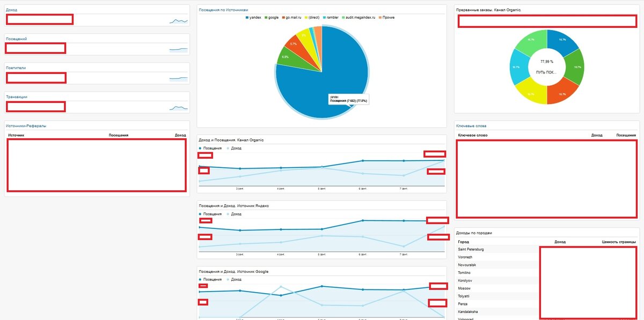644x320 pixels.
Task: Click Посещения и Доход. Источник Google title
Action: point(233,272)
